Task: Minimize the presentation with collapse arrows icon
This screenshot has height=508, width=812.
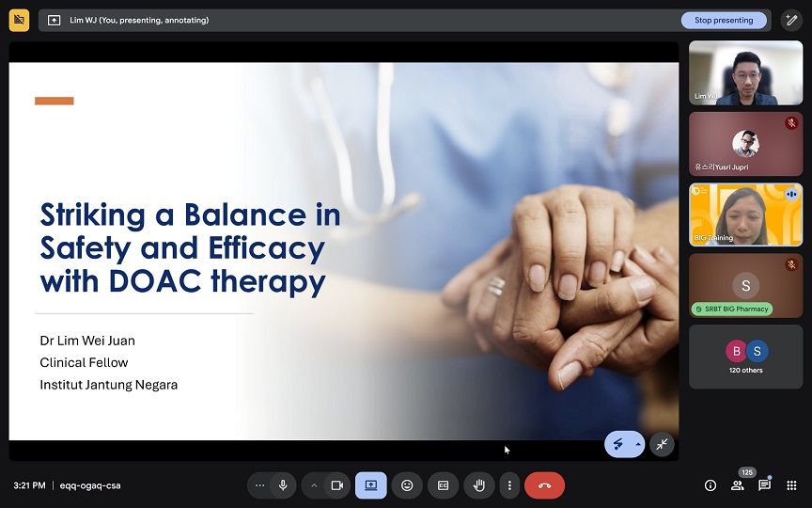Action: pos(663,444)
